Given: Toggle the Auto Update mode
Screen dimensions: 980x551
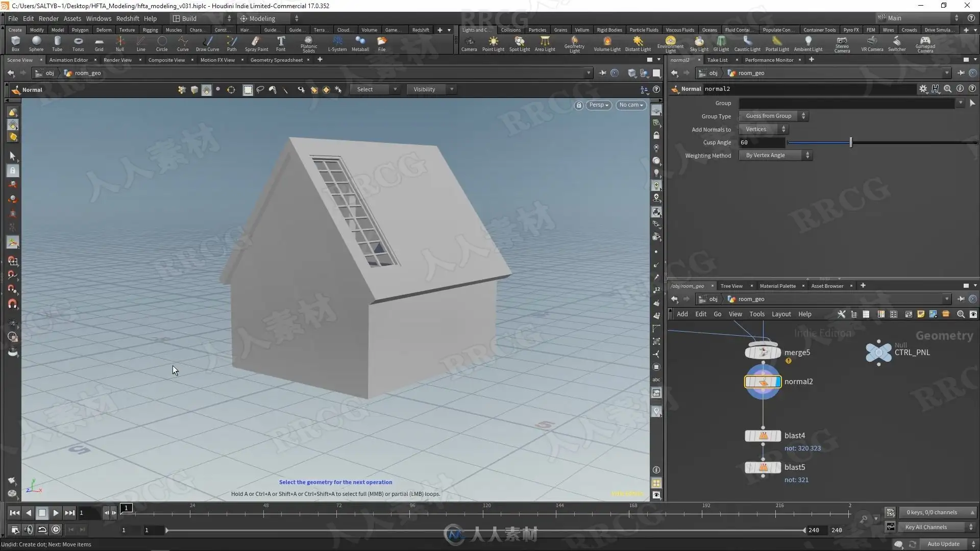Looking at the screenshot, I should [x=943, y=544].
